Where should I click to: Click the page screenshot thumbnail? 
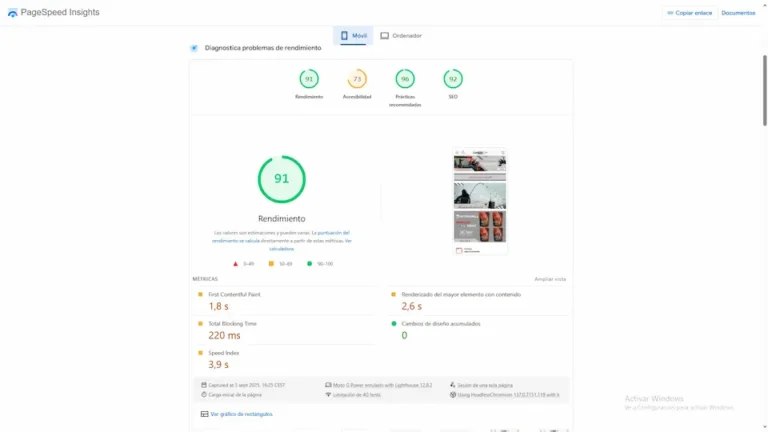pos(480,203)
